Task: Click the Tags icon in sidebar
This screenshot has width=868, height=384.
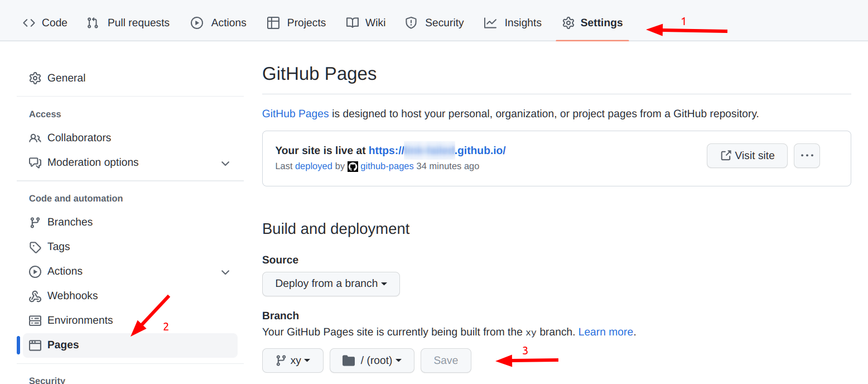Action: point(35,247)
